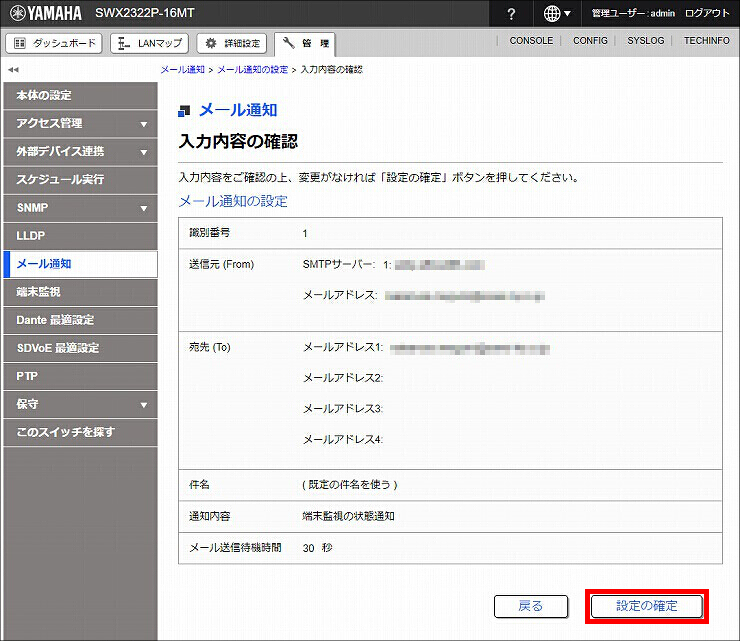
Task: Click the LAN map tree icon
Action: click(124, 43)
